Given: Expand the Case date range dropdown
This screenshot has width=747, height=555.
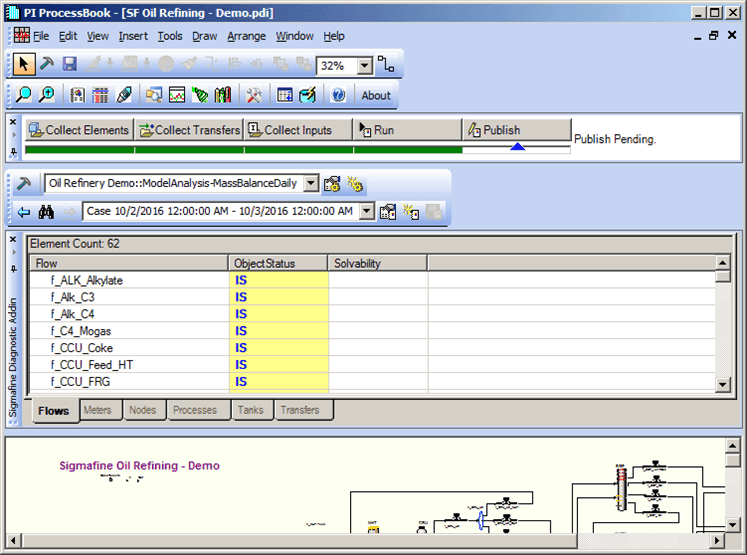Looking at the screenshot, I should (x=366, y=212).
